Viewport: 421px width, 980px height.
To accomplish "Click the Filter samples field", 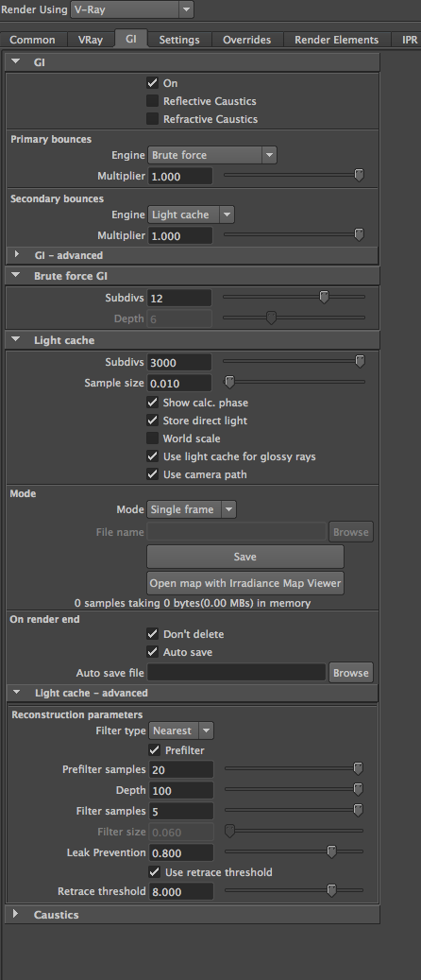I will 181,811.
